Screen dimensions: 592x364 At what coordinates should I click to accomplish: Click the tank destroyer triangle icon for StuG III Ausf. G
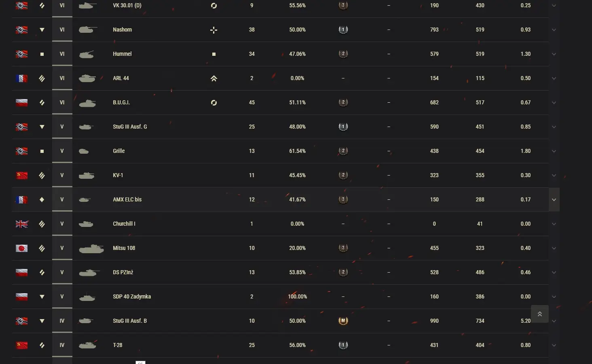[42, 127]
